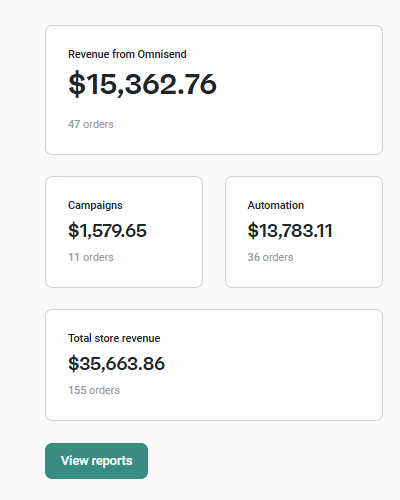Viewport: 400px width, 500px height.
Task: Open the Campaigns revenue card
Action: pos(124,232)
